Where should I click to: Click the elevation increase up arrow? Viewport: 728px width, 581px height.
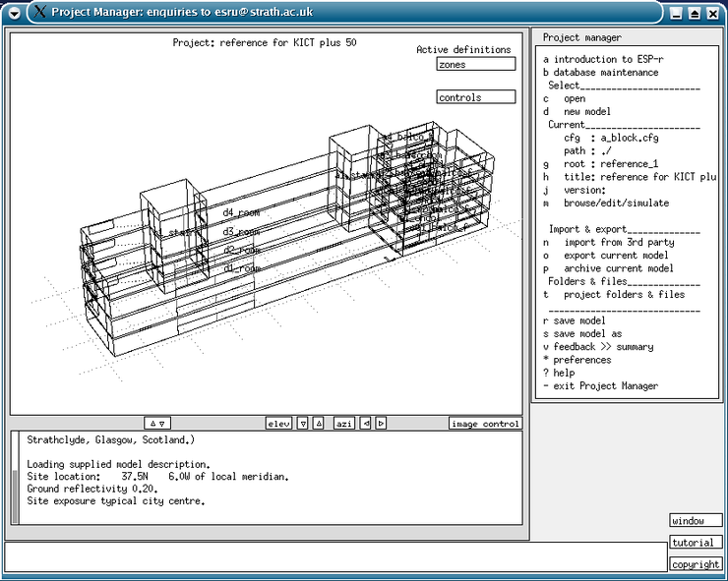click(318, 424)
